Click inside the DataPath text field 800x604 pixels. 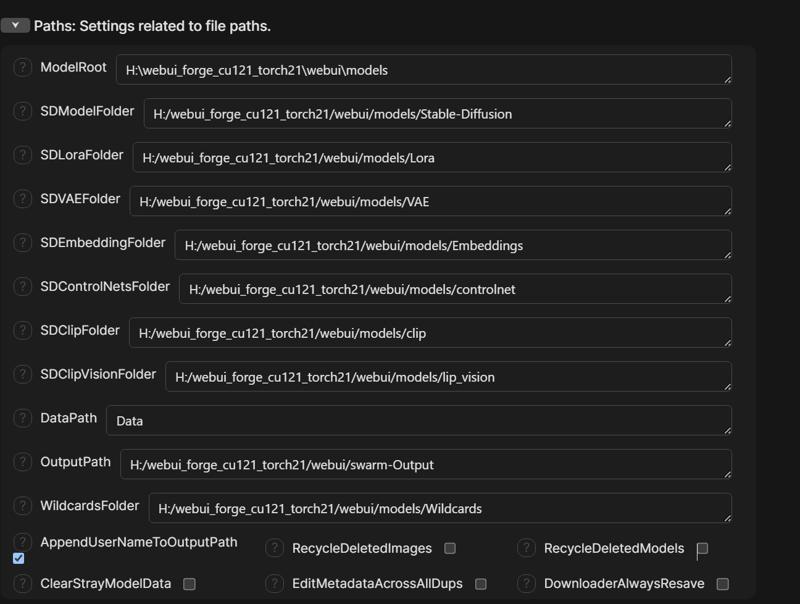point(419,421)
